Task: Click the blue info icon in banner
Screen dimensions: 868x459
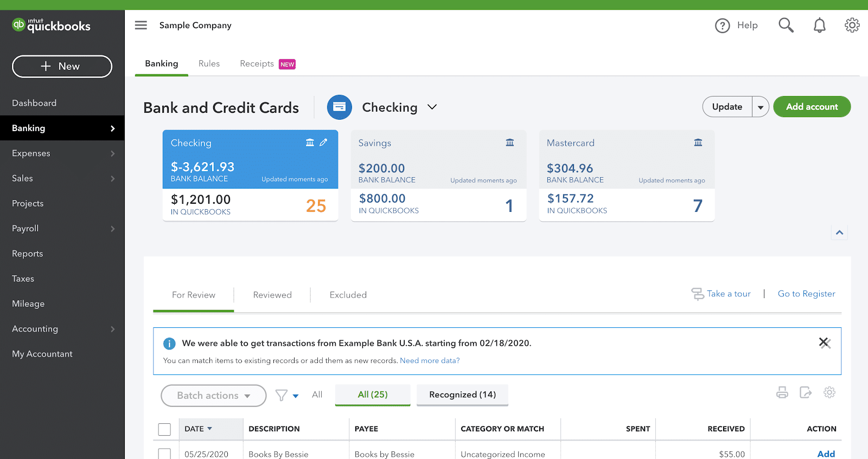Action: [169, 344]
